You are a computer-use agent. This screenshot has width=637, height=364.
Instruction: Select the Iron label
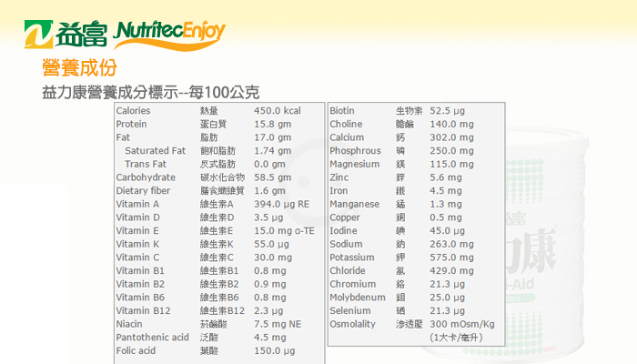(339, 190)
